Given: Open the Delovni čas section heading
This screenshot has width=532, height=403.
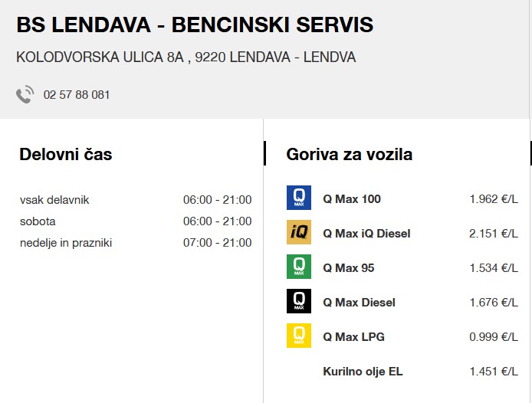Looking at the screenshot, I should point(66,155).
